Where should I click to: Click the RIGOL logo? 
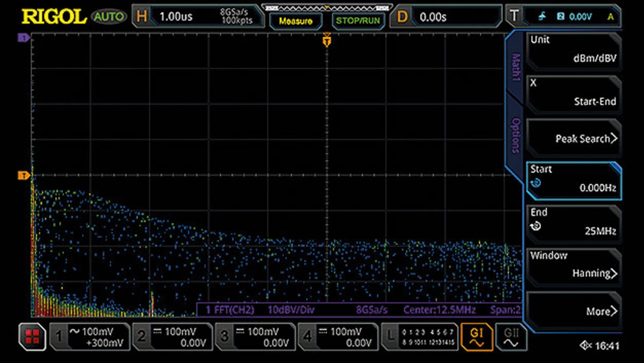[x=54, y=17]
